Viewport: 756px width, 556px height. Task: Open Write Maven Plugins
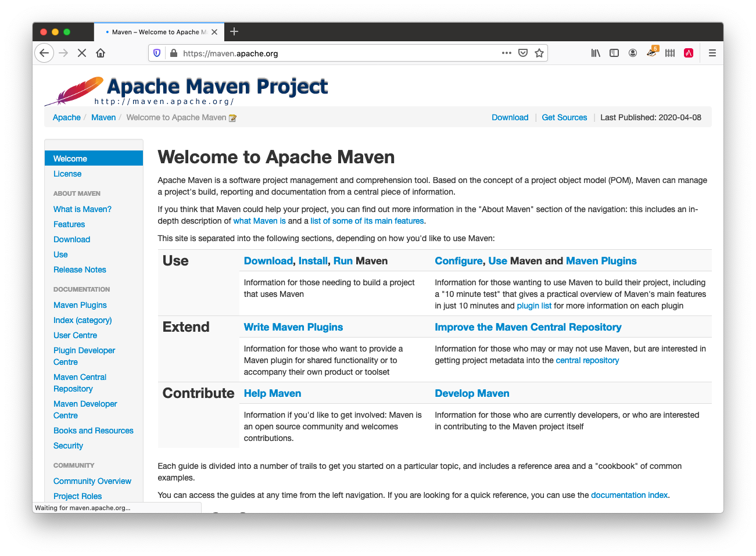tap(293, 327)
